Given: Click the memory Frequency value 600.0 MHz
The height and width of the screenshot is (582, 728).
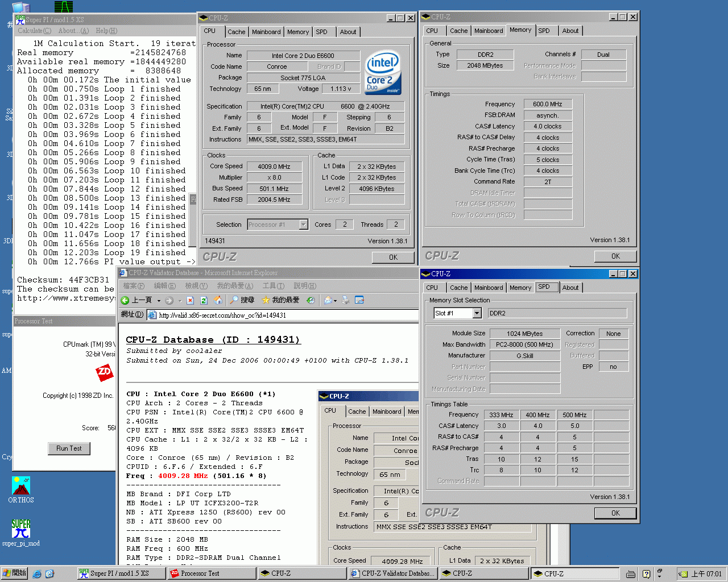Looking at the screenshot, I should (x=548, y=104).
